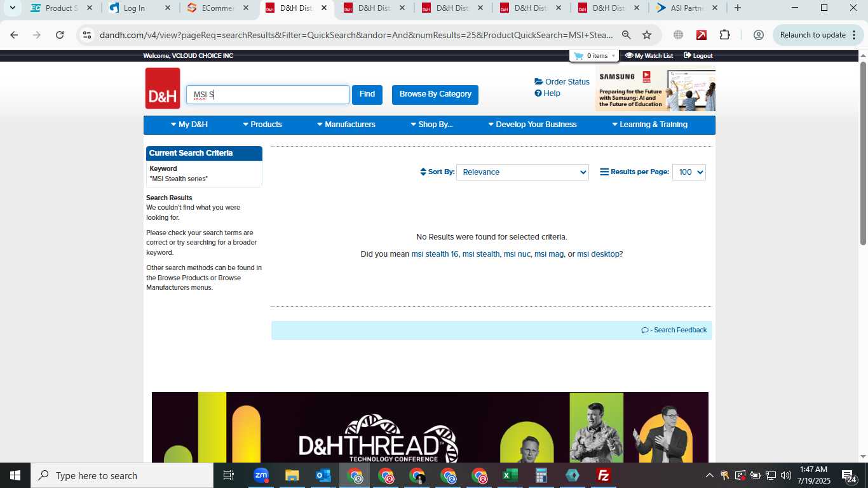Reload the current page
Viewport: 868px width, 488px height.
click(x=60, y=35)
